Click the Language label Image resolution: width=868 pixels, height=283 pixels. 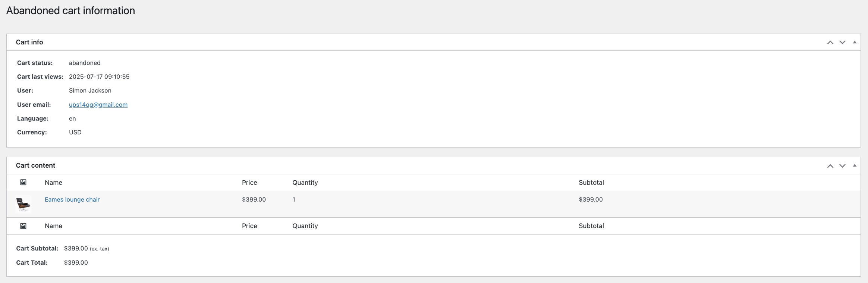point(33,118)
